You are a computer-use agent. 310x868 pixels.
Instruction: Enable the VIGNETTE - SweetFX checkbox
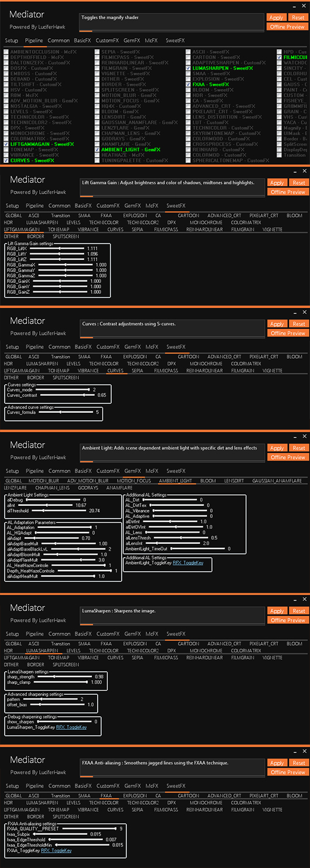97,74
